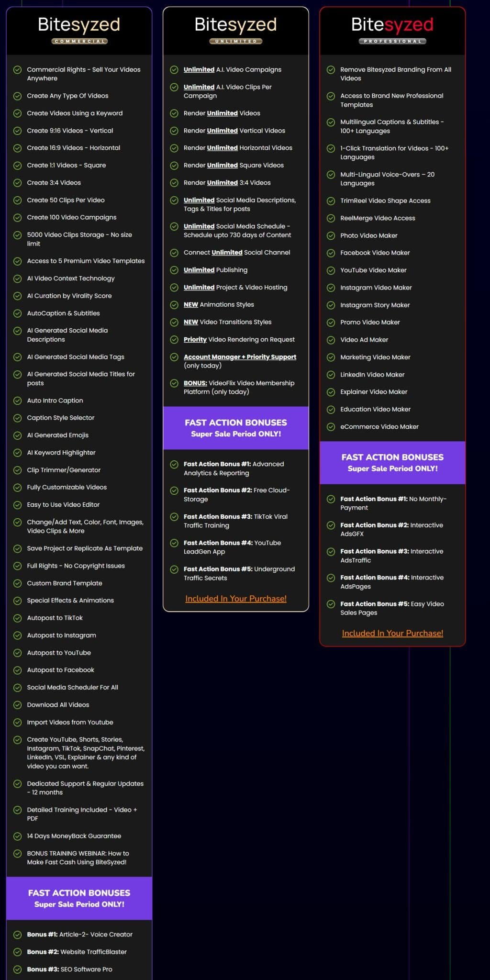Click 'Fast Action Bonus #4: YouTube LeadGen App'
The height and width of the screenshot is (980, 490).
pyautogui.click(x=232, y=547)
